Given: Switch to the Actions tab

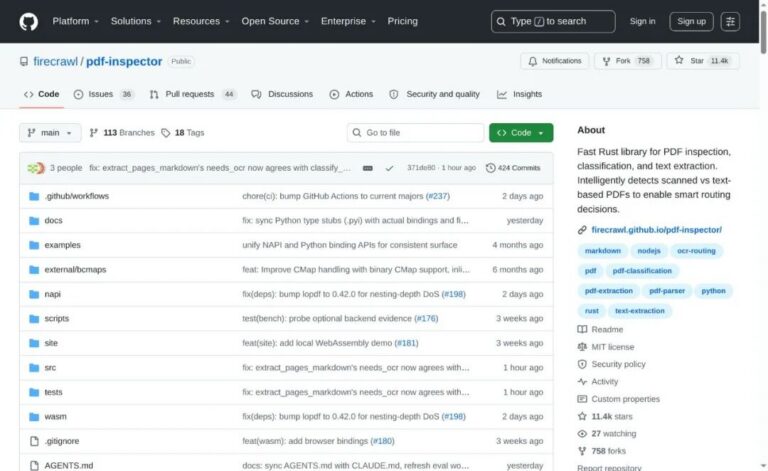Looking at the screenshot, I should (x=351, y=94).
